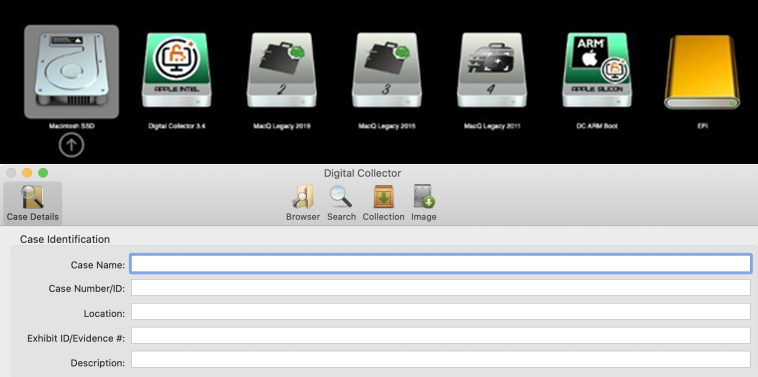Click the Description input field
758x377 pixels.
(441, 360)
